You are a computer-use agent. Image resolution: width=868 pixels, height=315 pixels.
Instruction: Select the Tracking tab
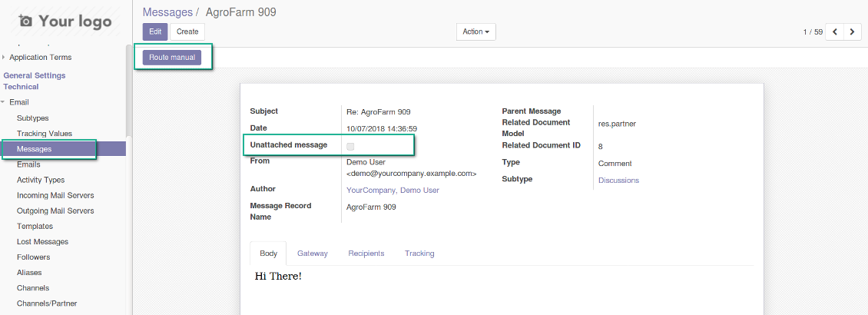[x=419, y=253]
